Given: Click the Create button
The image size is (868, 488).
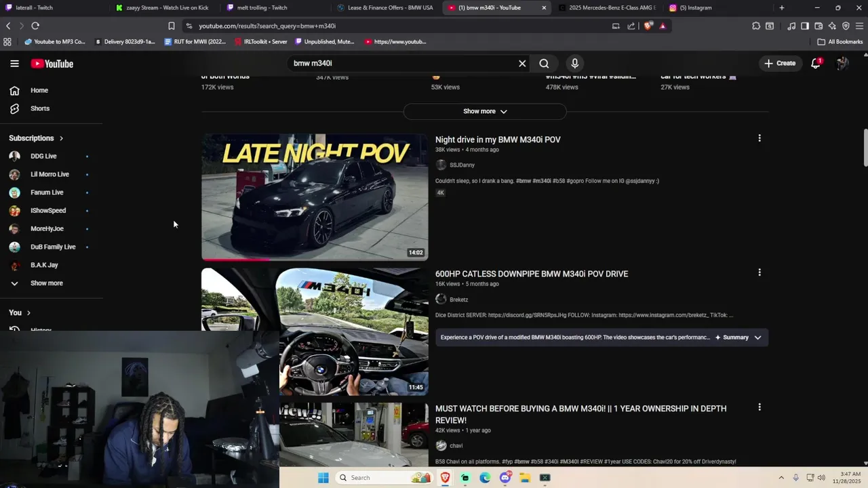Looking at the screenshot, I should point(779,63).
